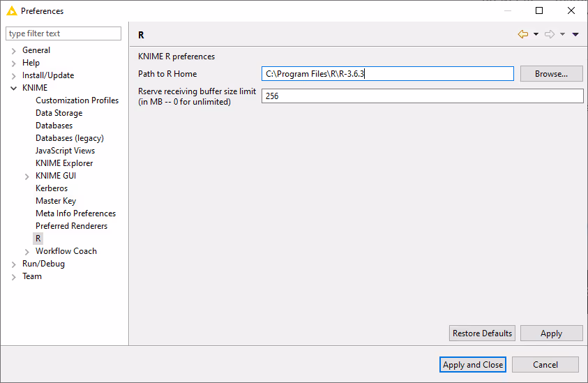Collapse the KNIME tree node
This screenshot has height=383, width=588.
point(14,88)
